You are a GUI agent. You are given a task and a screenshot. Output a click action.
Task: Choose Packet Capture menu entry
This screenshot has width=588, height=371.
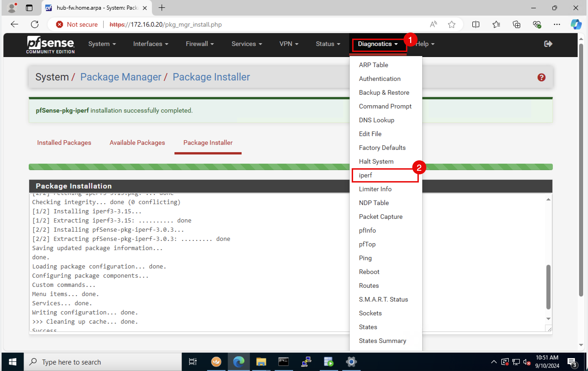tap(380, 217)
